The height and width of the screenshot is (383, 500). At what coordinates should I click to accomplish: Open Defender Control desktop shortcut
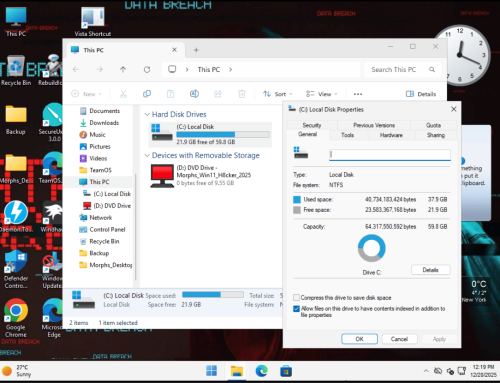click(16, 269)
